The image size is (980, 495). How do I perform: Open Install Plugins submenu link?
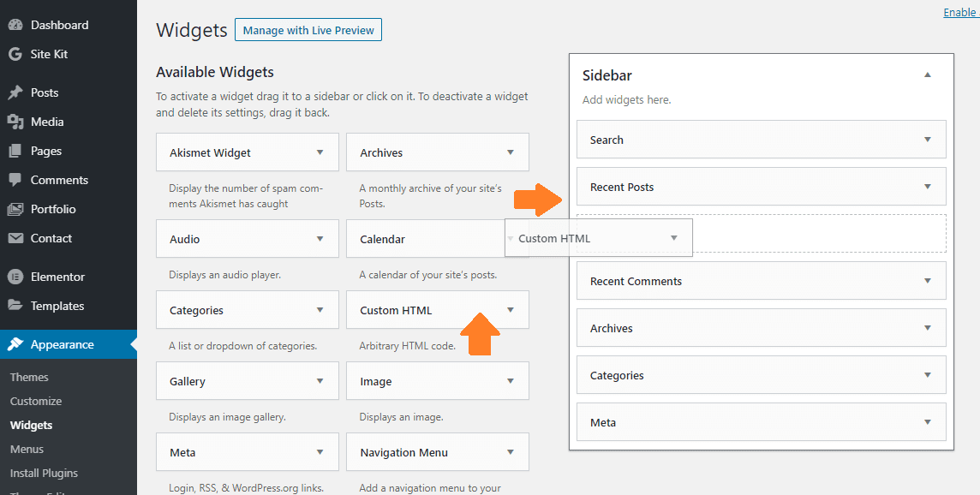[45, 473]
